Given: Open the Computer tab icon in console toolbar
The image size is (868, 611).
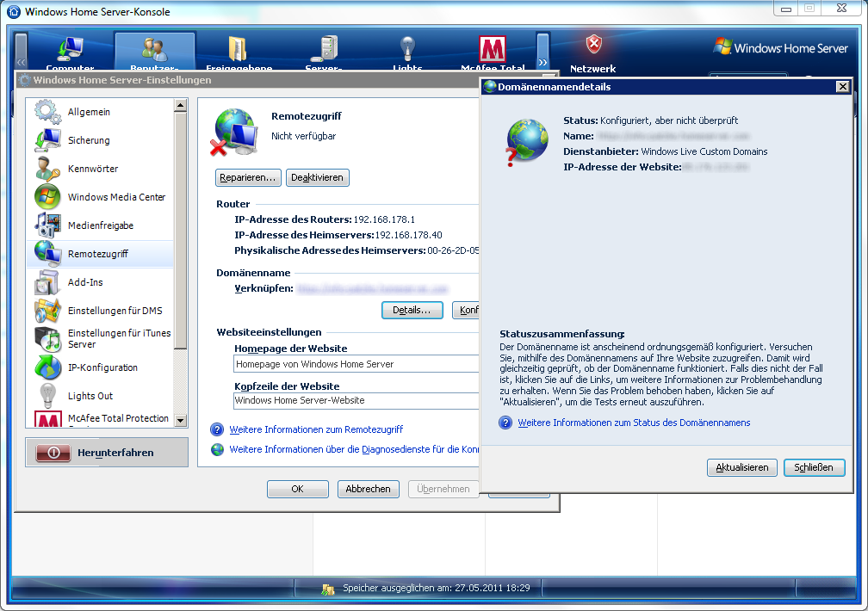Looking at the screenshot, I should [x=70, y=49].
